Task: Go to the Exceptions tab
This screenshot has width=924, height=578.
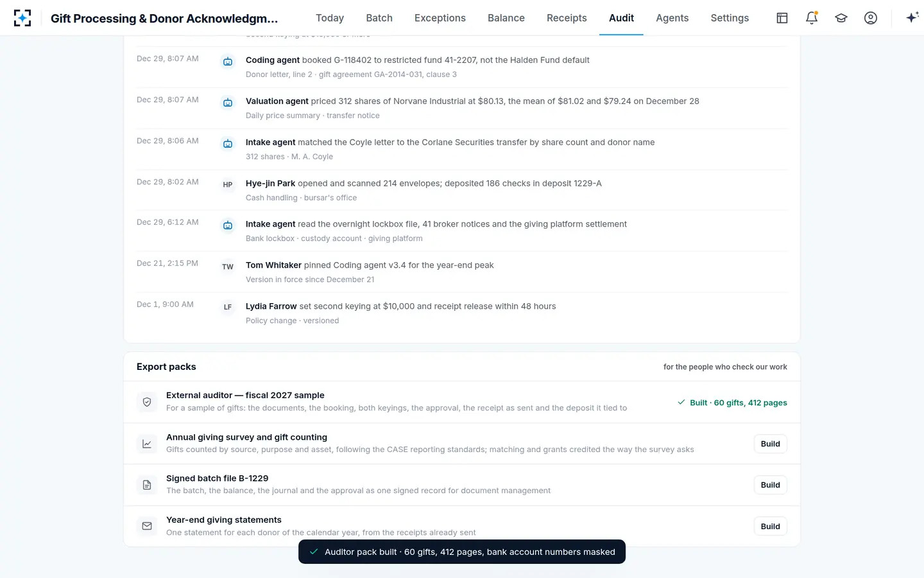Action: (440, 18)
